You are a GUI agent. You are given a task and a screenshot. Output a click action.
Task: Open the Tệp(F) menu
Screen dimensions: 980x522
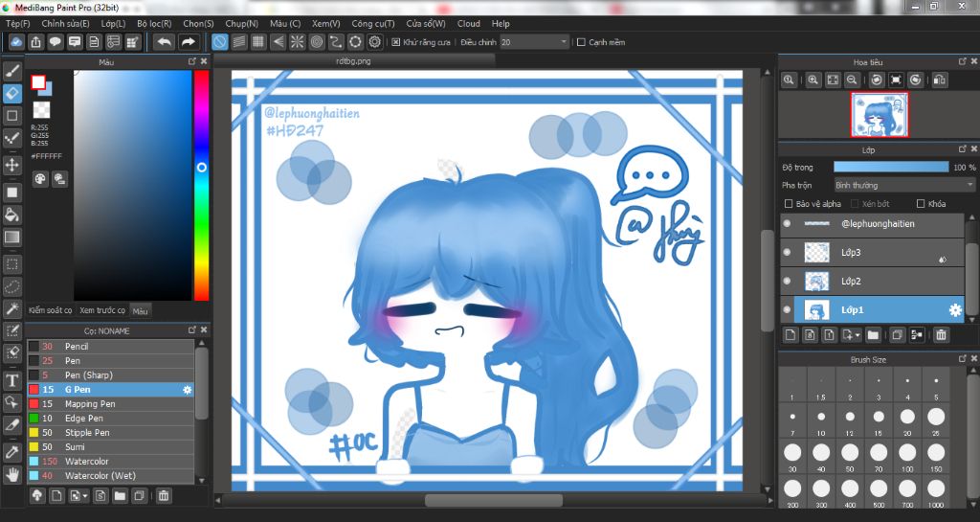point(17,23)
